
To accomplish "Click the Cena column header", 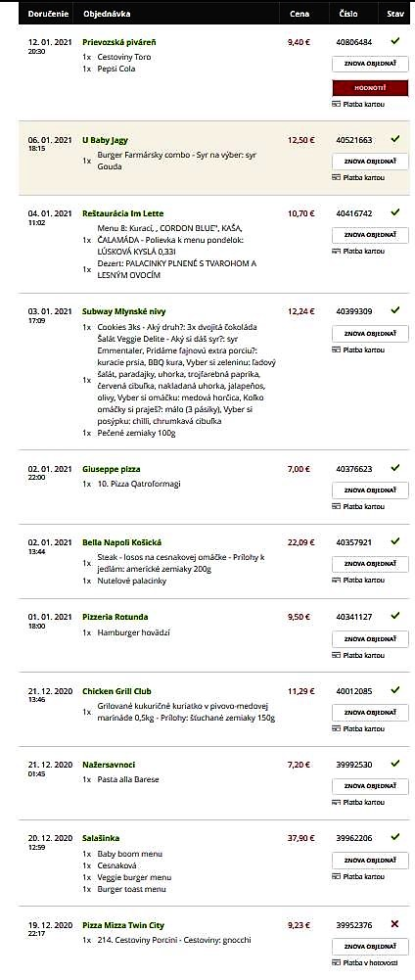I will click(x=300, y=13).
